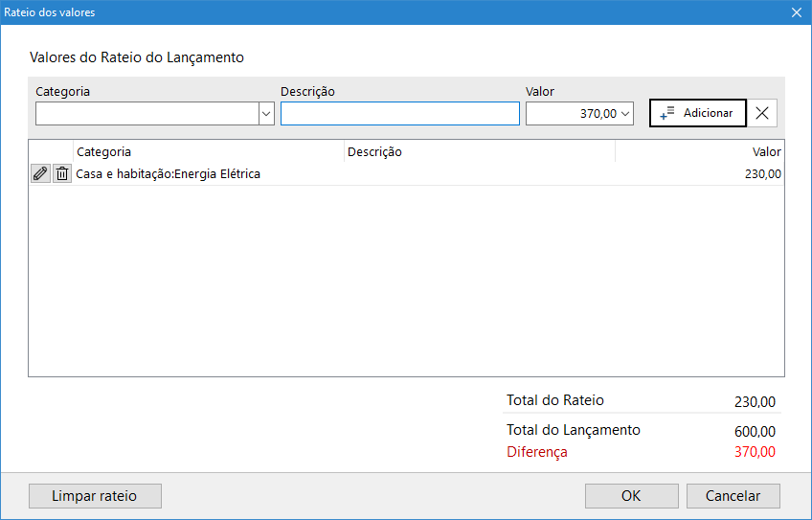Image resolution: width=812 pixels, height=520 pixels.
Task: Click the Limpar rateio button
Action: pyautogui.click(x=95, y=496)
